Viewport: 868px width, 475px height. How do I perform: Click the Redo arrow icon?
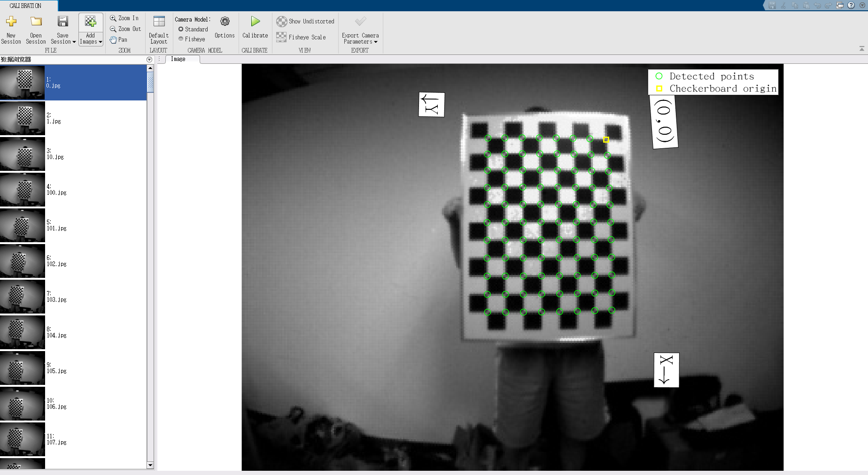[828, 6]
